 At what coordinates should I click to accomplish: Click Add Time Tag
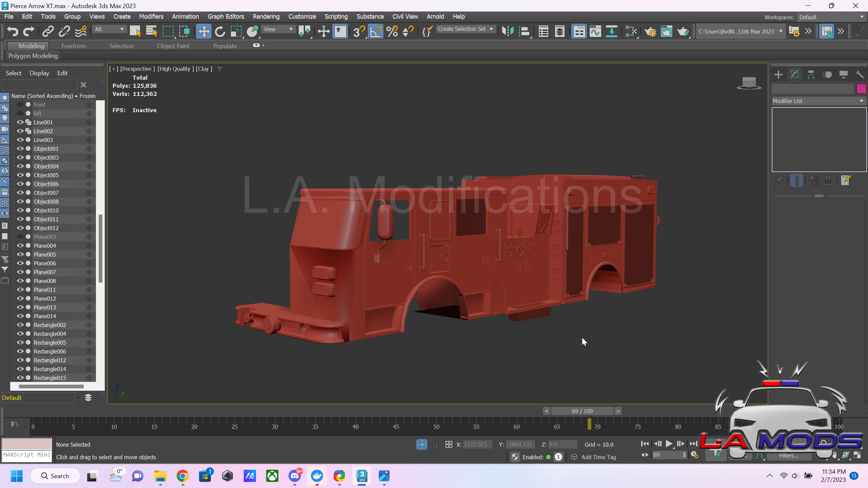pyautogui.click(x=598, y=457)
